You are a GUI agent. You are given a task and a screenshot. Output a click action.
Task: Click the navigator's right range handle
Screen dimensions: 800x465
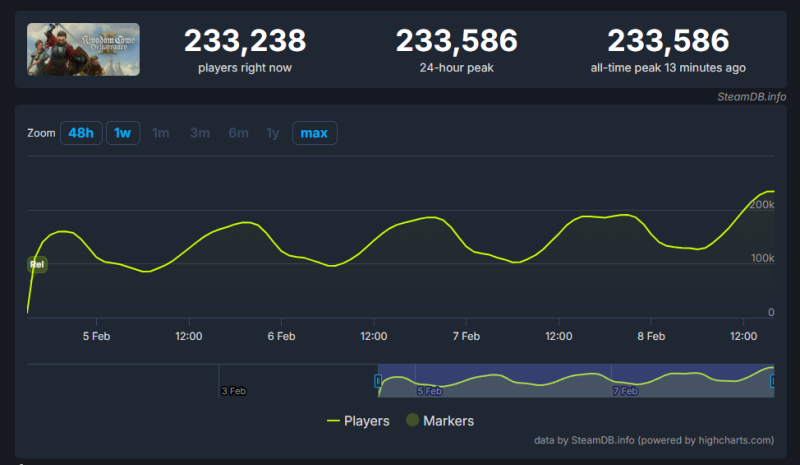pos(773,381)
